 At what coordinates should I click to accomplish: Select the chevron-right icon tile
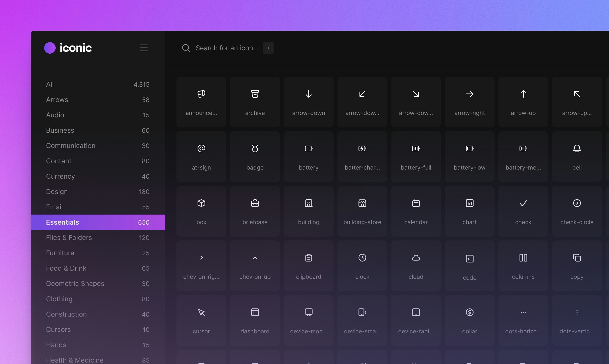(201, 266)
